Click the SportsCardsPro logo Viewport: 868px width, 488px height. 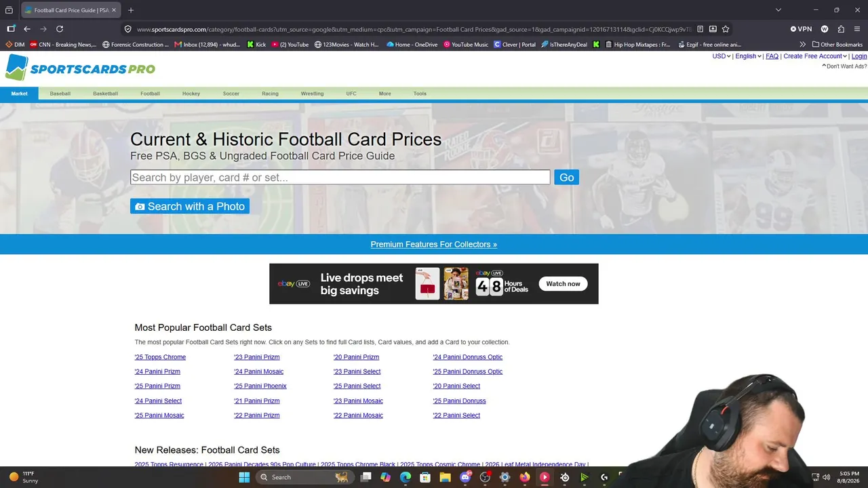point(81,68)
